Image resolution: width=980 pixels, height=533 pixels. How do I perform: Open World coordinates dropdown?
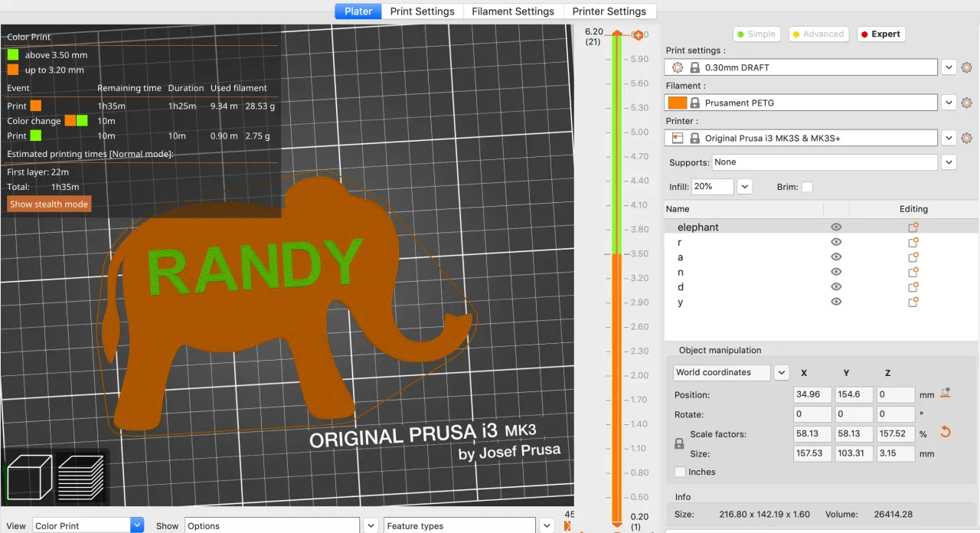(781, 372)
